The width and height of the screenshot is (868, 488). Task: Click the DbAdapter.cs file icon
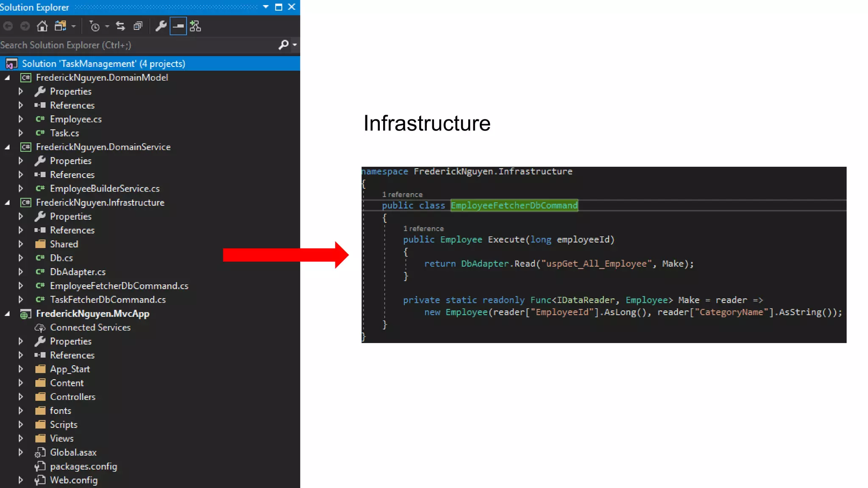coord(40,272)
